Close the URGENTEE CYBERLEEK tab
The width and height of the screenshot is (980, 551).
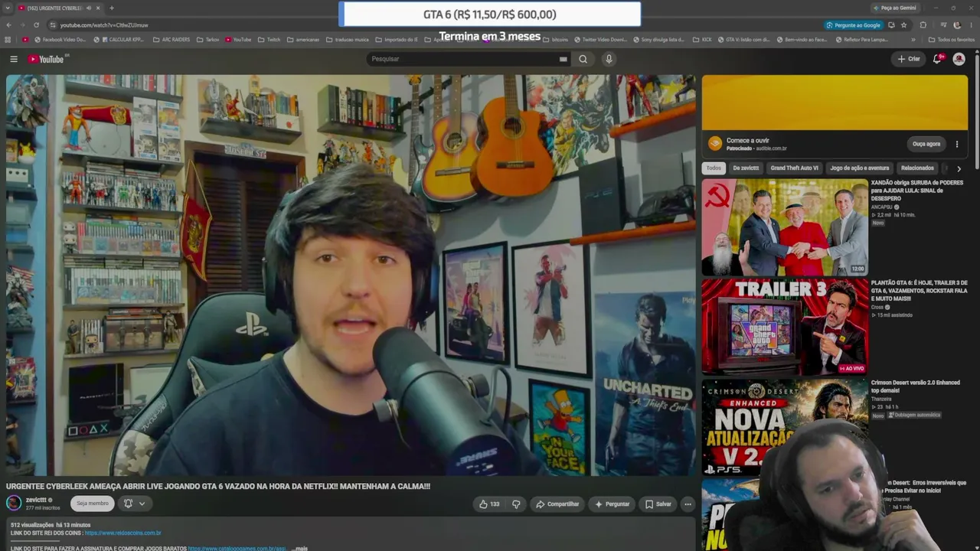click(x=98, y=8)
